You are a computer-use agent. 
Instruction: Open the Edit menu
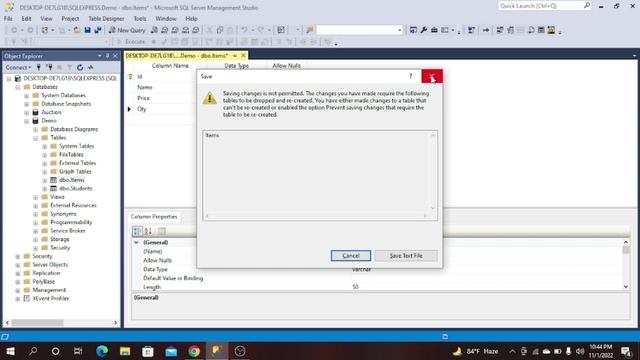27,19
